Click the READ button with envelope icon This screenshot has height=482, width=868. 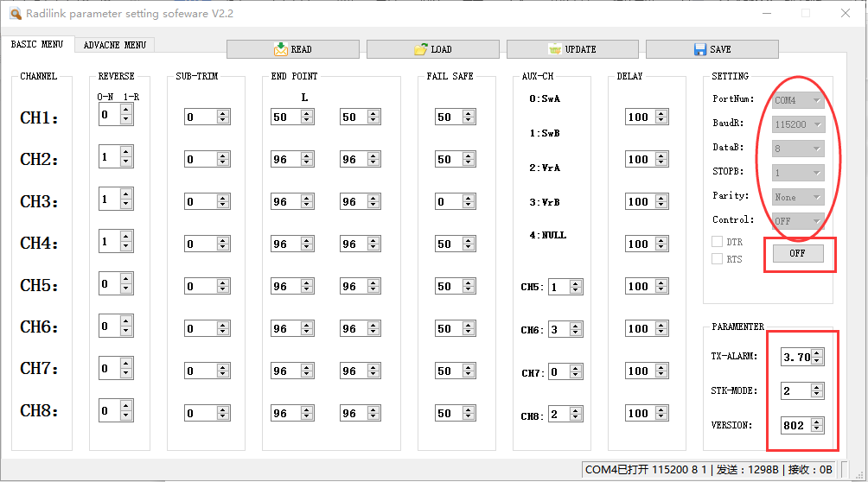[292, 49]
